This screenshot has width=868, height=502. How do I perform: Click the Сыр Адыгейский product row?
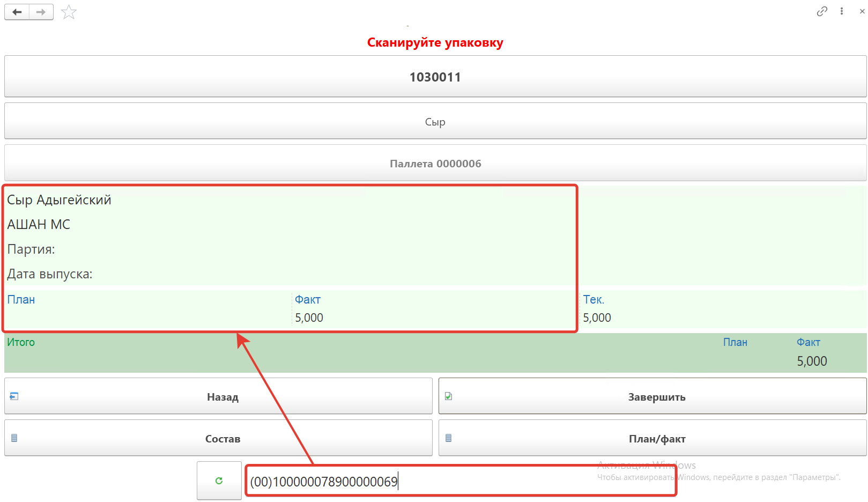point(59,200)
